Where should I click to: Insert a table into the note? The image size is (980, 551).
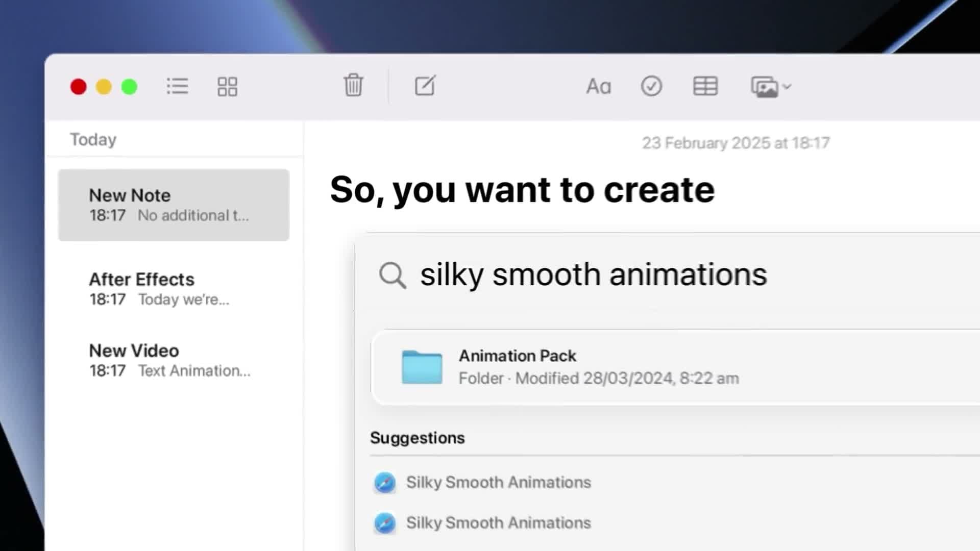(705, 86)
